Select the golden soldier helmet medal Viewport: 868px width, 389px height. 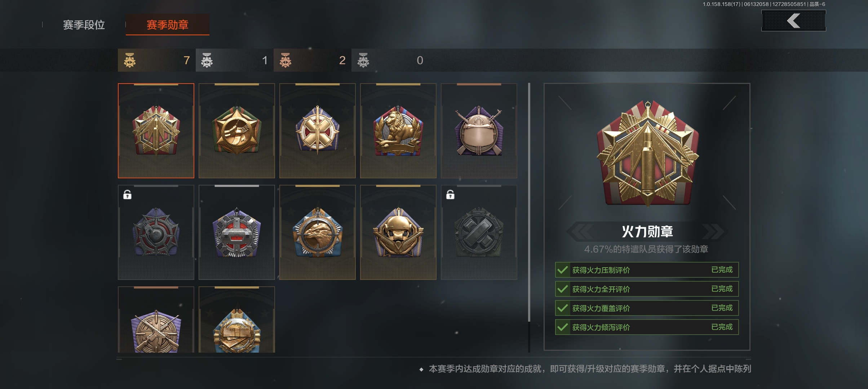click(x=398, y=232)
